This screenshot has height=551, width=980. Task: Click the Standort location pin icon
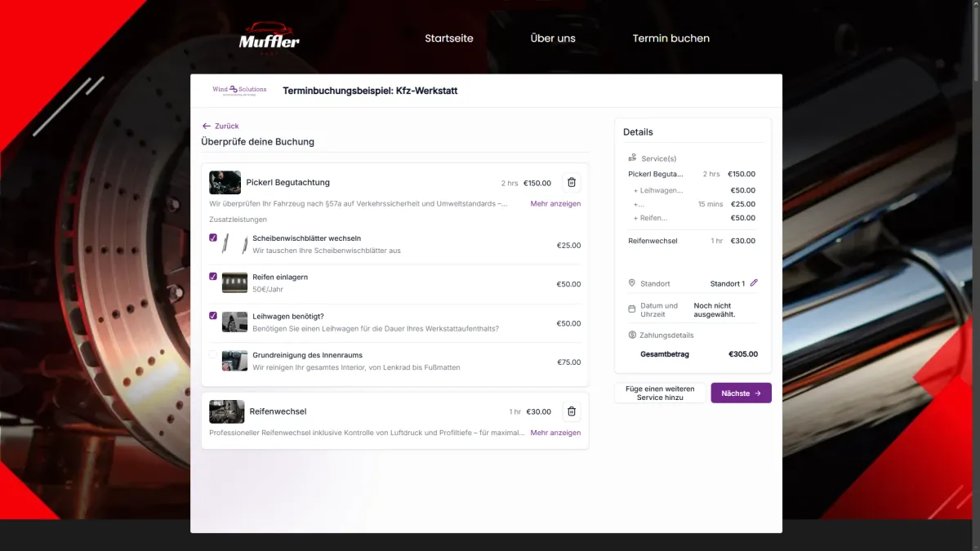[632, 283]
